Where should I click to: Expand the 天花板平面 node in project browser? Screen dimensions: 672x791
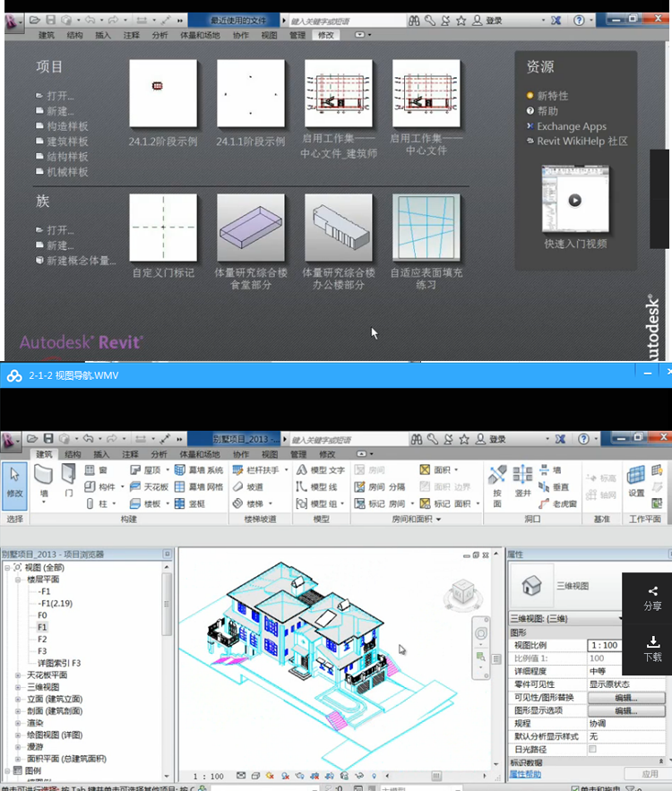(18, 675)
